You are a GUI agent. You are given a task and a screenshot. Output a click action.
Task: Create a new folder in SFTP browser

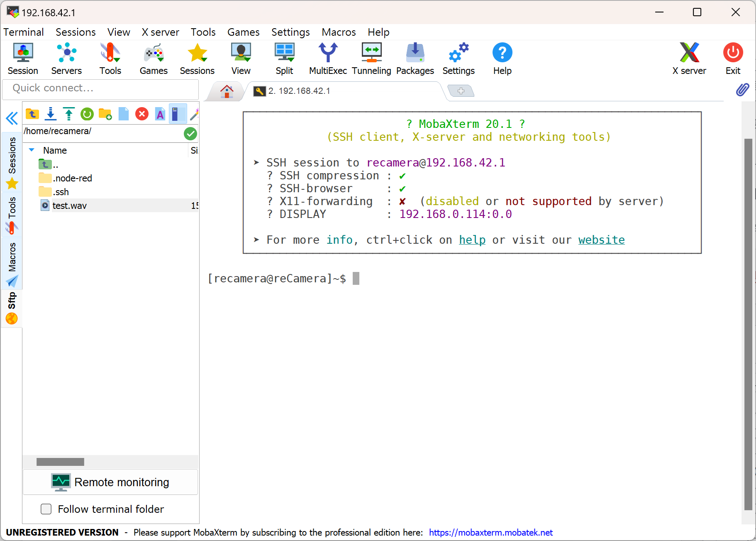point(105,114)
